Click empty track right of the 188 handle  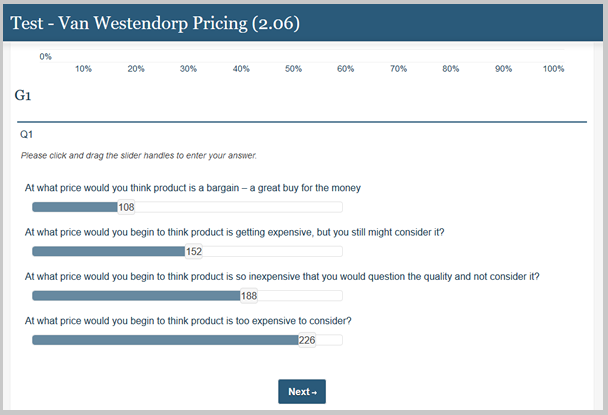tap(300, 296)
